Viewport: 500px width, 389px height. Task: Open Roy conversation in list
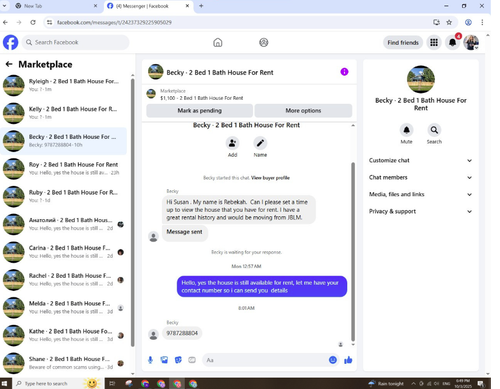64,169
